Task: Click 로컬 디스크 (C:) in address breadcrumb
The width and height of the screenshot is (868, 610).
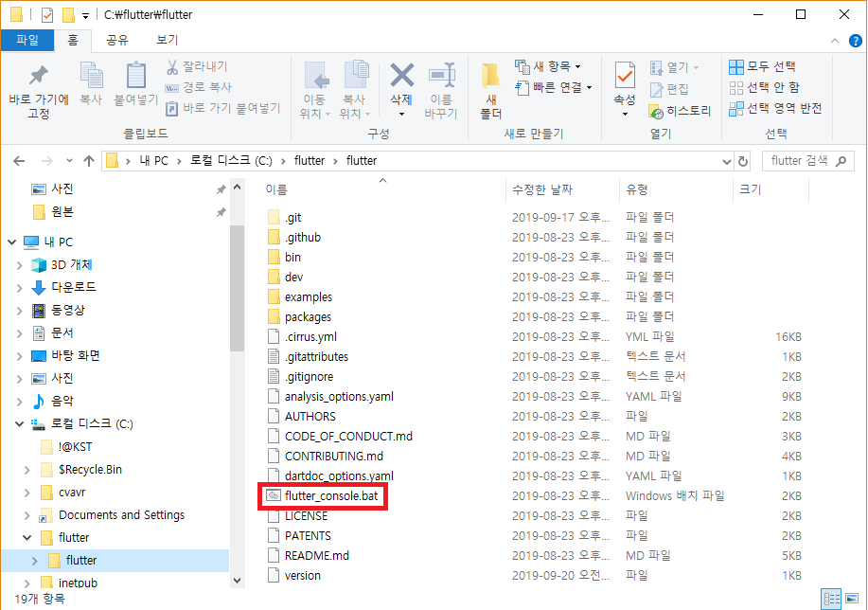Action: 231,161
